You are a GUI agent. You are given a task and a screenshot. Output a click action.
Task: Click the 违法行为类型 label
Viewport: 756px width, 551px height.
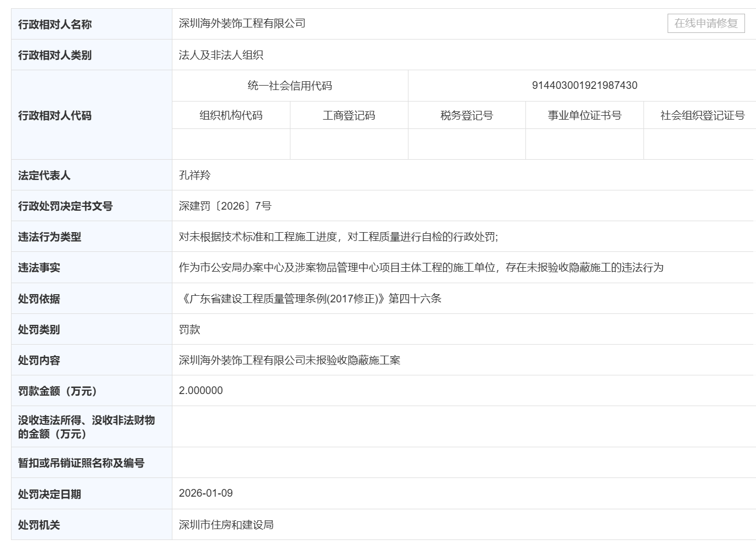[x=50, y=237]
